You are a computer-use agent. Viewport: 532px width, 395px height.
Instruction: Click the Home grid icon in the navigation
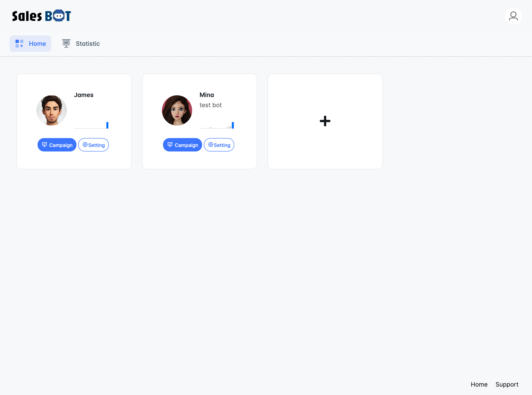pyautogui.click(x=19, y=43)
